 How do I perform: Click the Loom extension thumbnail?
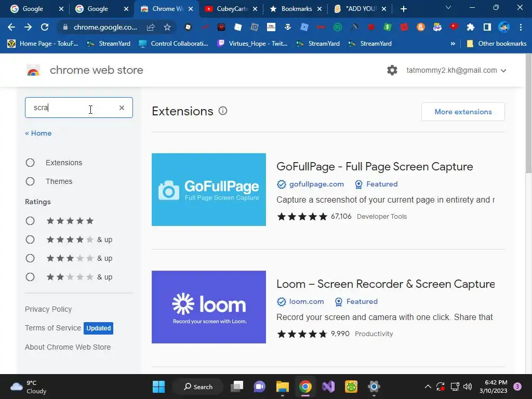209,307
